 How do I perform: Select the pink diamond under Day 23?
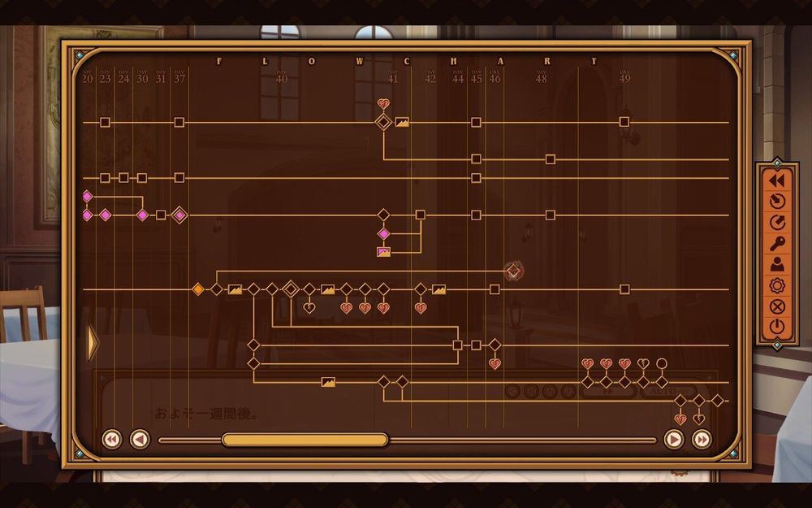tap(105, 215)
